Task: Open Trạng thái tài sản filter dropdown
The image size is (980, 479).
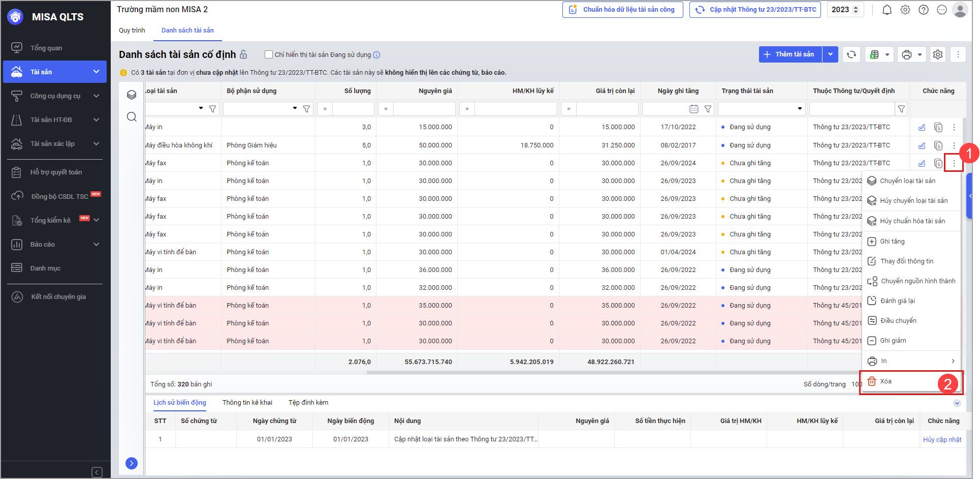Action: [x=799, y=109]
